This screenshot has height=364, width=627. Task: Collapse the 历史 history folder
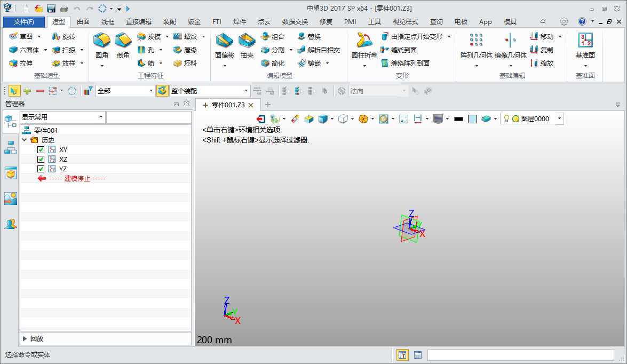(x=25, y=140)
